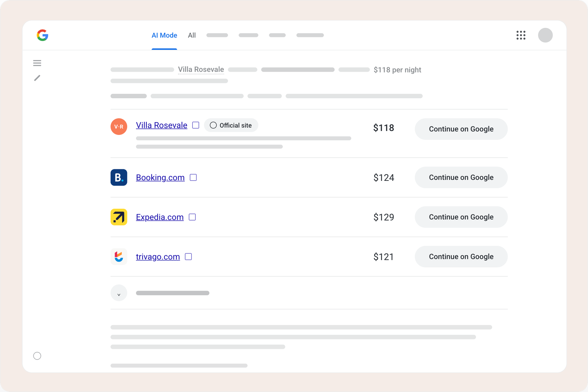Open the trivago.com link
The width and height of the screenshot is (588, 392).
point(158,256)
